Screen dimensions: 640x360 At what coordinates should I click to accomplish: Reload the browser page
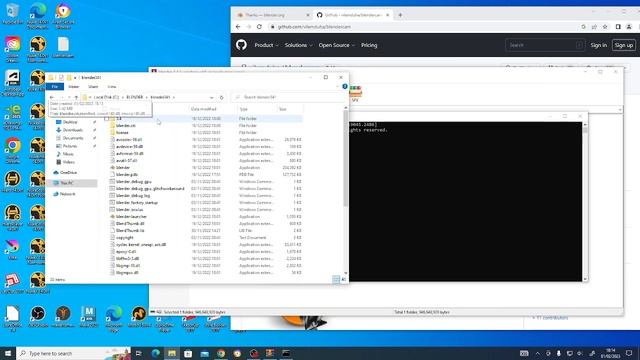[x=259, y=27]
